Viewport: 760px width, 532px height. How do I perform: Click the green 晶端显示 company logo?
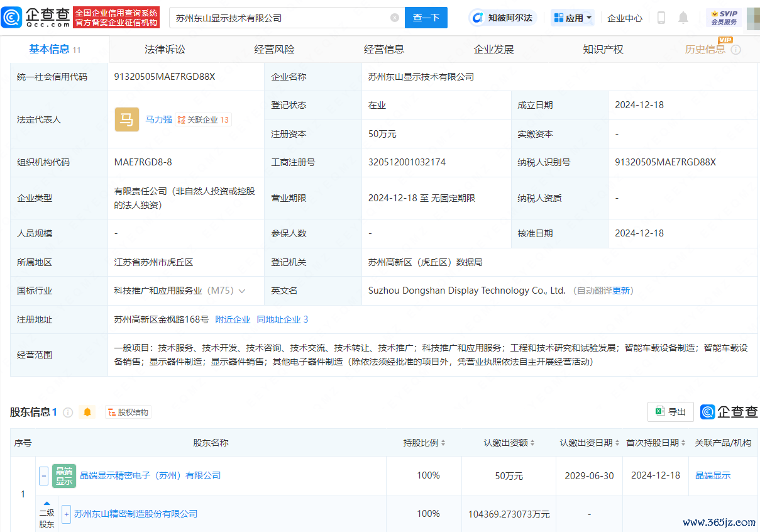(64, 476)
